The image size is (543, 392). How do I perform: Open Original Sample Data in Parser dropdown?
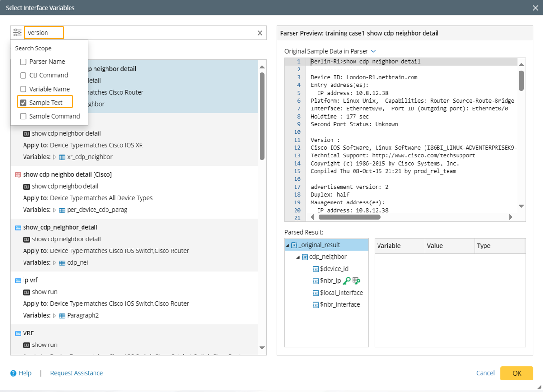[x=373, y=51]
